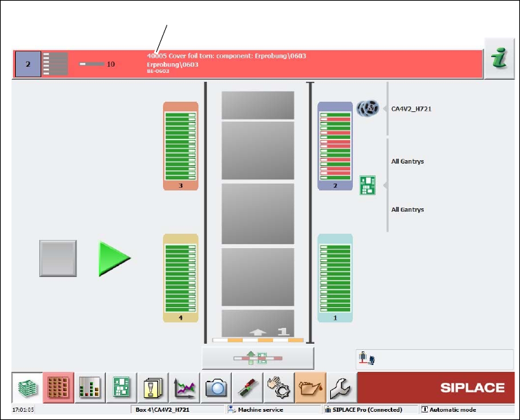Screen dimensions: 520x420
Task: Click the green start play arrow
Action: (x=115, y=259)
